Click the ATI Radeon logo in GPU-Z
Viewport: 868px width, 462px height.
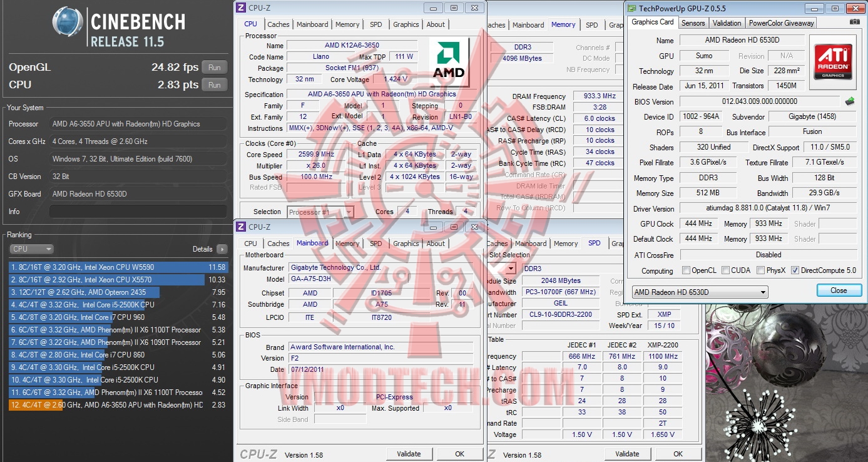[832, 61]
